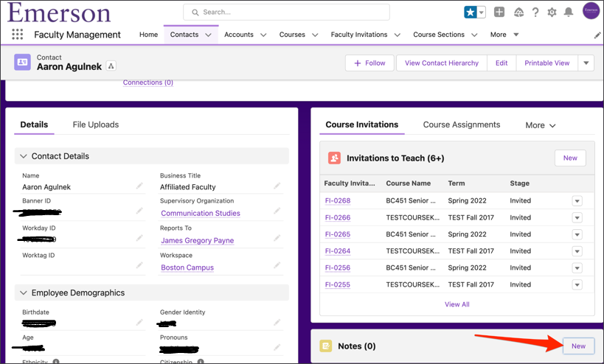Image resolution: width=604 pixels, height=364 pixels.
Task: Click the pencil icon to edit navigation
Action: coord(597,35)
